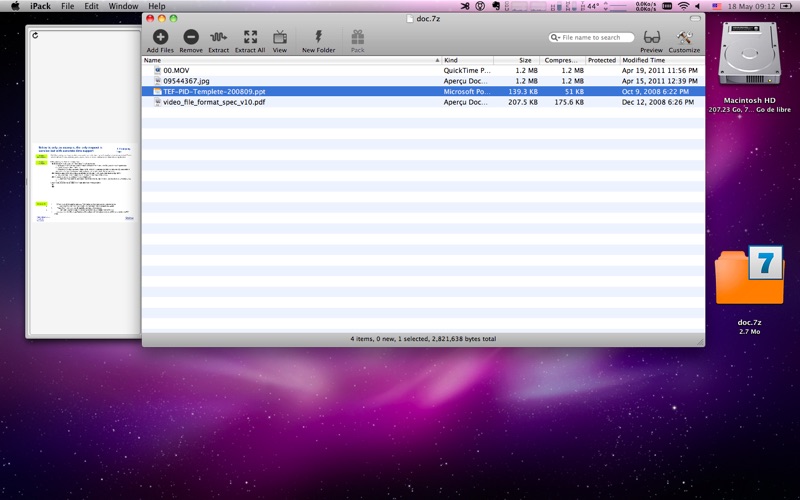Click the document preview thumbnail in the drawer
Image resolution: width=800 pixels, height=500 pixels.
[84, 183]
